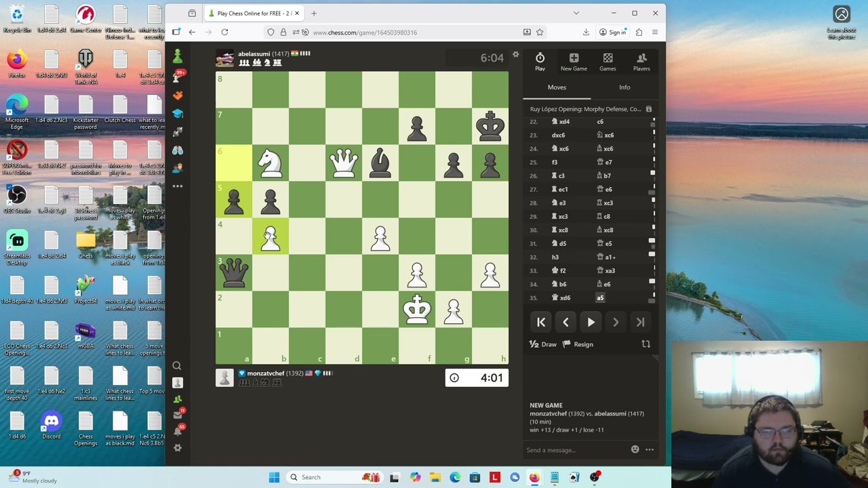Viewport: 868px width, 488px height.
Task: Open Firefox downloads arrow icon
Action: tap(586, 32)
